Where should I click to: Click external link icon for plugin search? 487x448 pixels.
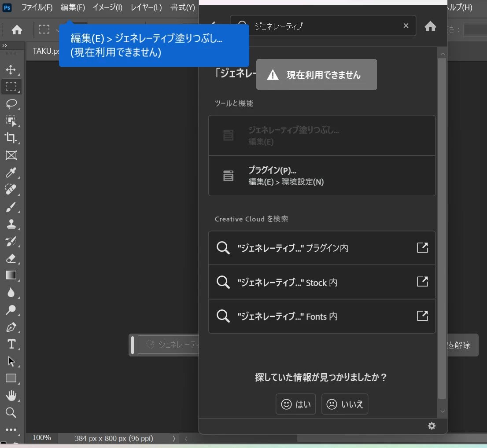click(x=422, y=247)
